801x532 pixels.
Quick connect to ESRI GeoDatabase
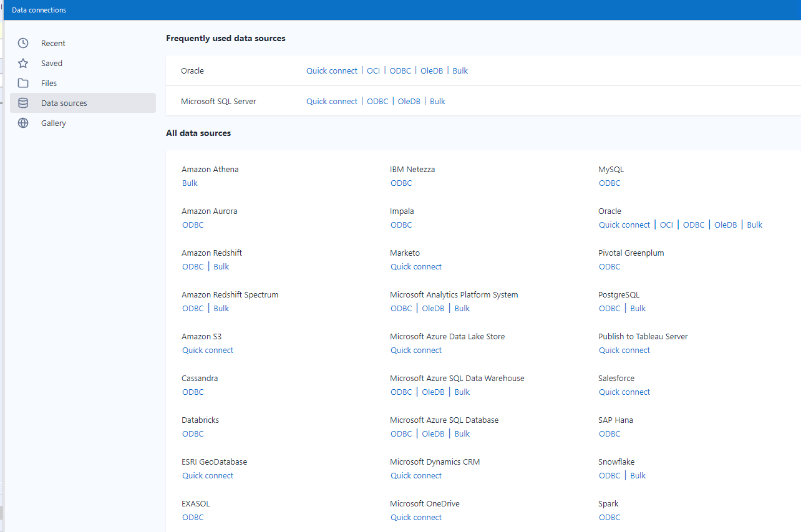click(208, 475)
